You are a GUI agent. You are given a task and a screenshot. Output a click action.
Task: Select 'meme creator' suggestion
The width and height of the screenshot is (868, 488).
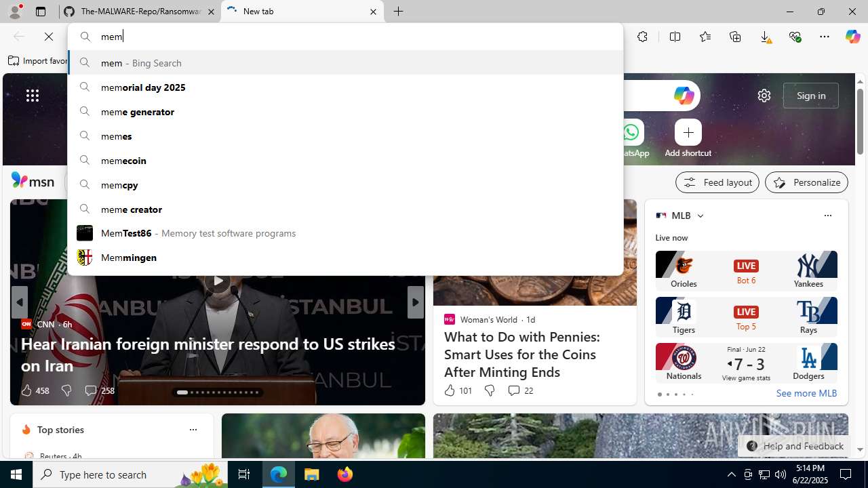click(x=345, y=209)
